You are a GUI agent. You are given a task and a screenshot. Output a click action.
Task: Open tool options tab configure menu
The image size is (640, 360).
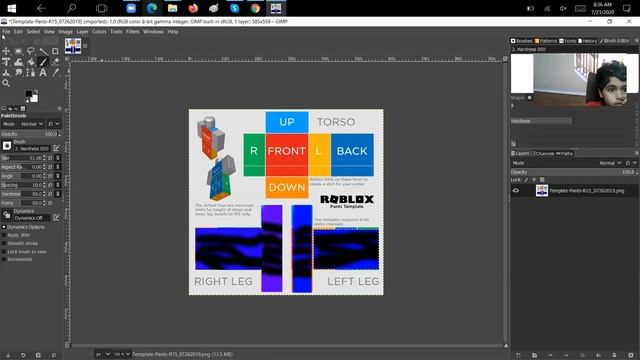pyautogui.click(x=59, y=109)
